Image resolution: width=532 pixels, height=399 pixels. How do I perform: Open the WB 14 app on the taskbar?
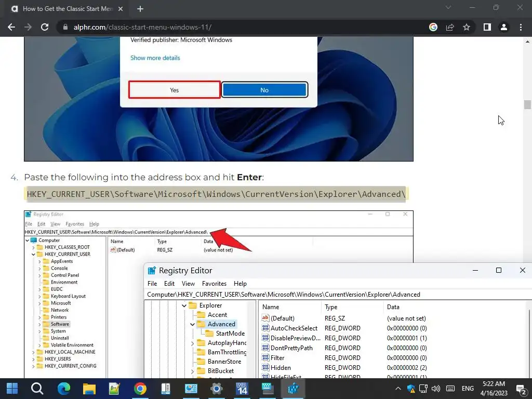242,389
